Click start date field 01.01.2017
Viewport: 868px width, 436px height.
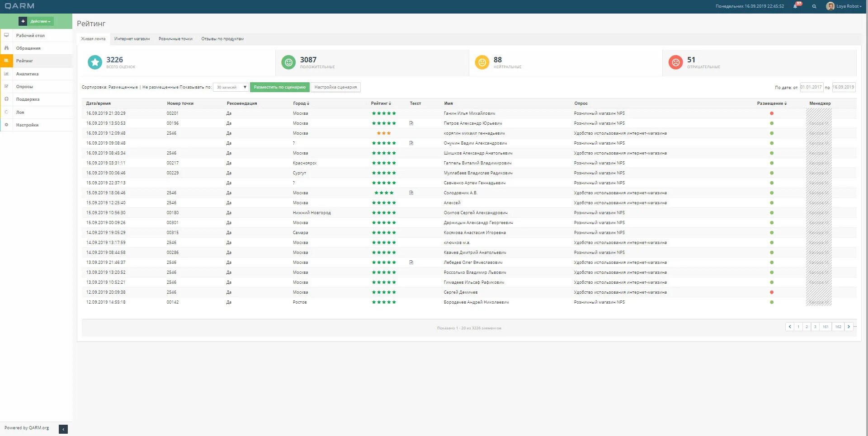(811, 87)
